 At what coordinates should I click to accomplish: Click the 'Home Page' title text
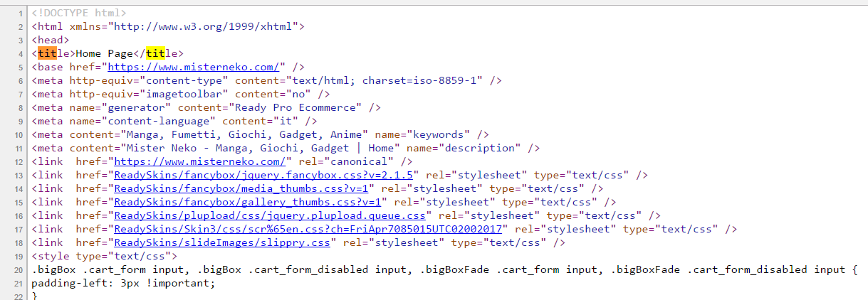tap(104, 53)
